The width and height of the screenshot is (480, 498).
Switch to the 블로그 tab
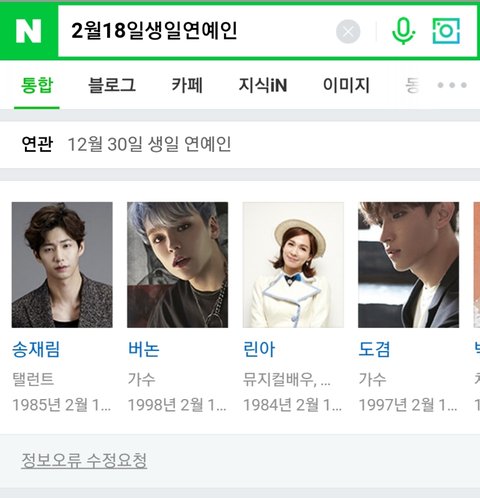pyautogui.click(x=112, y=85)
